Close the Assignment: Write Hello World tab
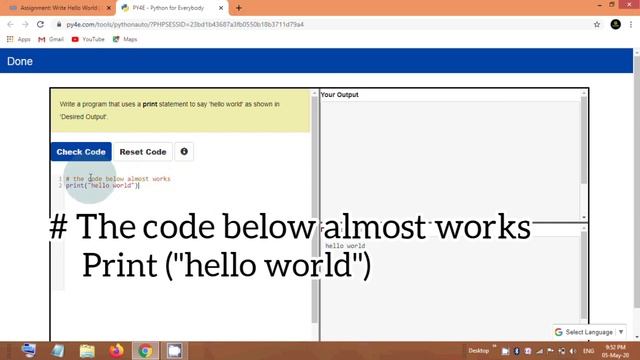The width and height of the screenshot is (640, 360). coord(109,8)
